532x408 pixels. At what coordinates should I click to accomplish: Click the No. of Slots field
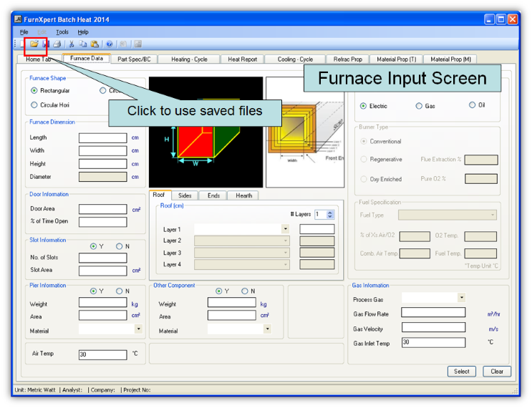click(103, 258)
